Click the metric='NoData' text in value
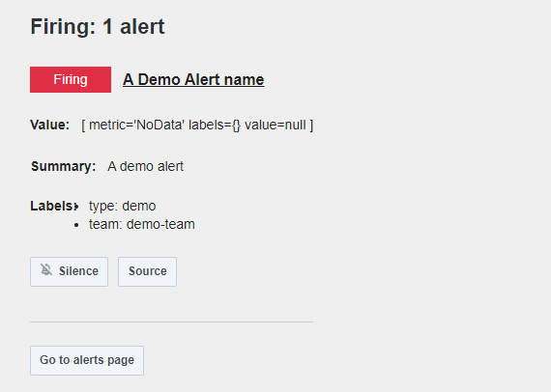Screen dimensions: 551x392 coord(136,125)
